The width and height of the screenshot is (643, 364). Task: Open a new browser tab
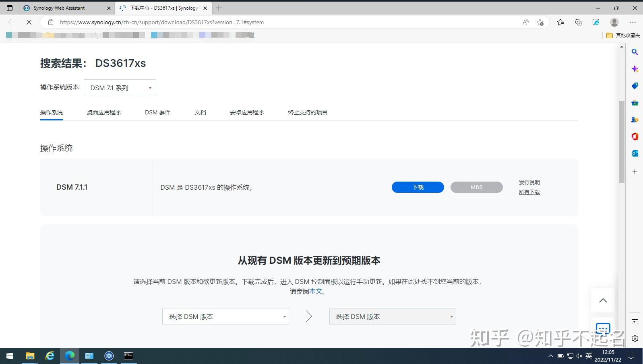tap(219, 8)
